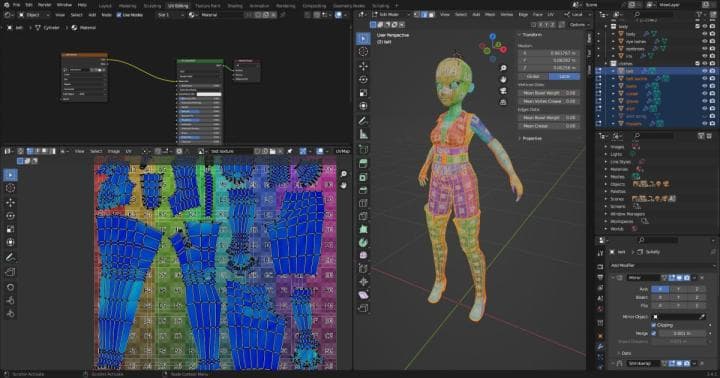The width and height of the screenshot is (720, 378).
Task: Open the Modifiers wrench tab in Properties
Action: pos(600,346)
